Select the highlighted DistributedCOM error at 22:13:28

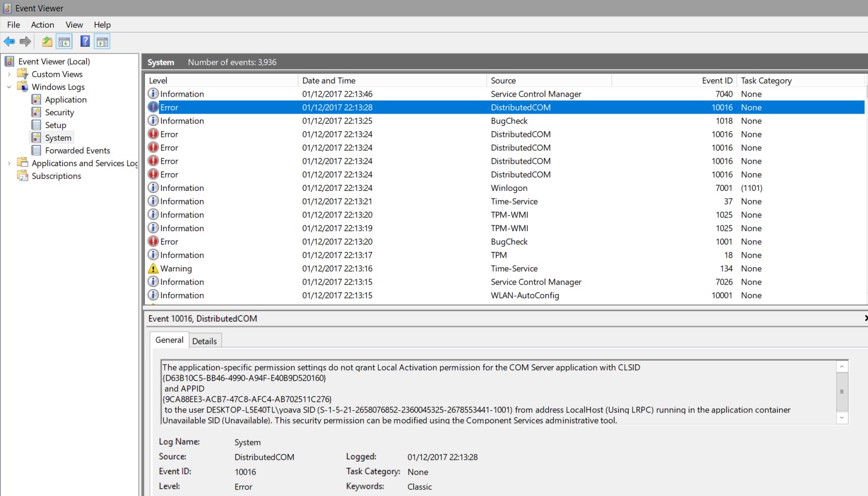(505, 107)
